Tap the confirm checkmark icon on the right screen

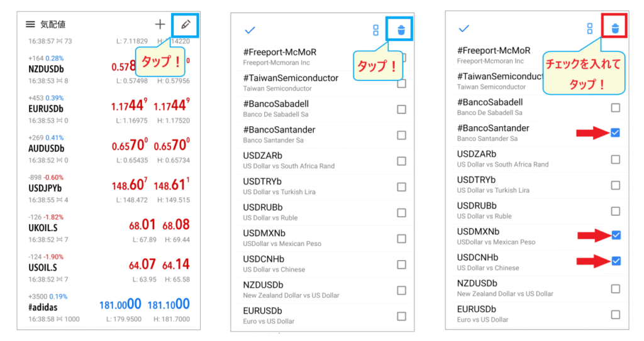(464, 28)
